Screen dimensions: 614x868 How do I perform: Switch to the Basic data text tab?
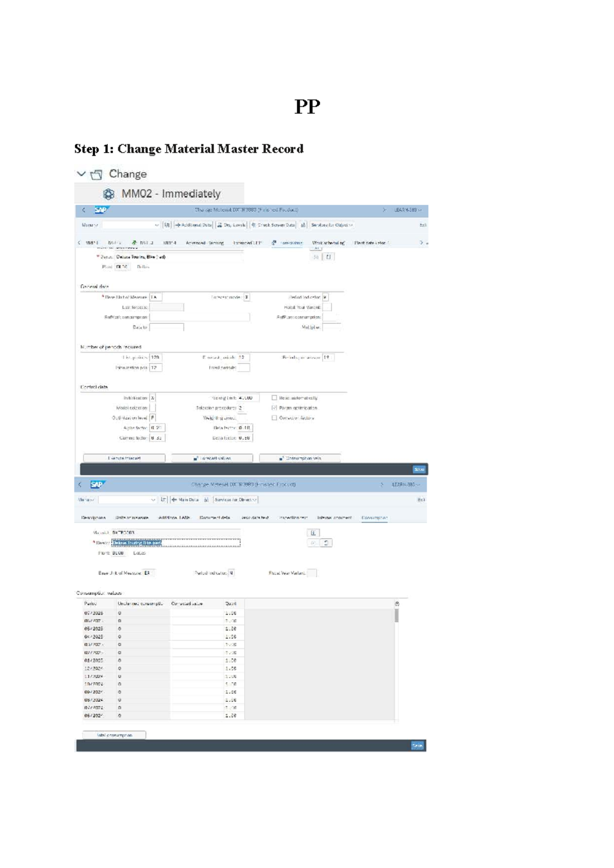click(x=255, y=518)
